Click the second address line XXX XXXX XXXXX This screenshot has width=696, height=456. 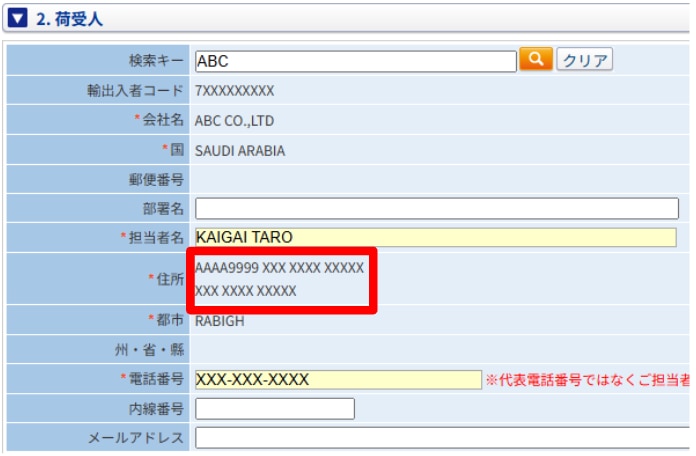(245, 291)
